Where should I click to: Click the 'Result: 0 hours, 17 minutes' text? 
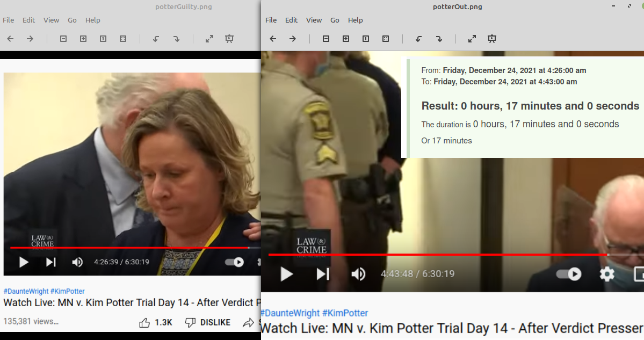[x=530, y=106]
